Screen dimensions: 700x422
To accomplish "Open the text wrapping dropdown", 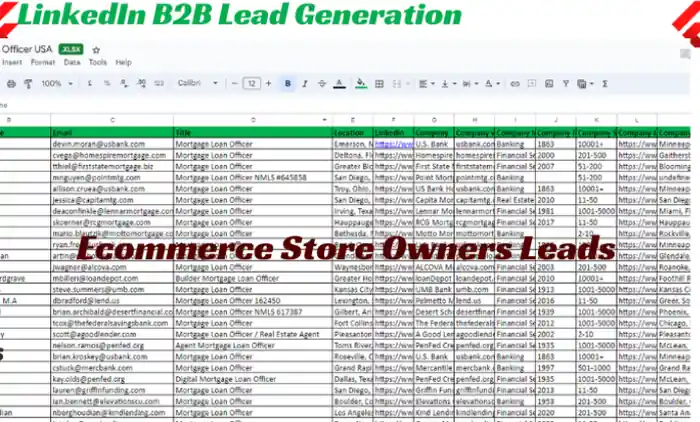I will (x=470, y=84).
